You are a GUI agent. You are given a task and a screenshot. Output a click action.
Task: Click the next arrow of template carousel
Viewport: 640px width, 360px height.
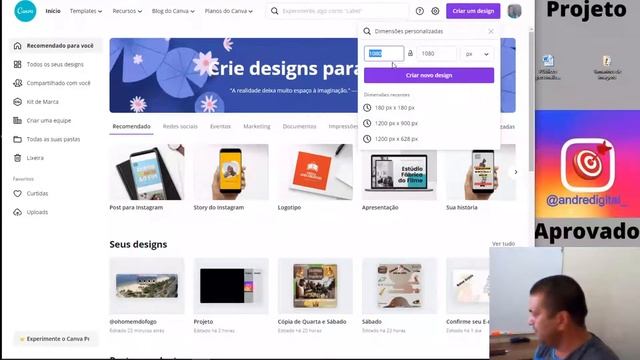(x=516, y=172)
